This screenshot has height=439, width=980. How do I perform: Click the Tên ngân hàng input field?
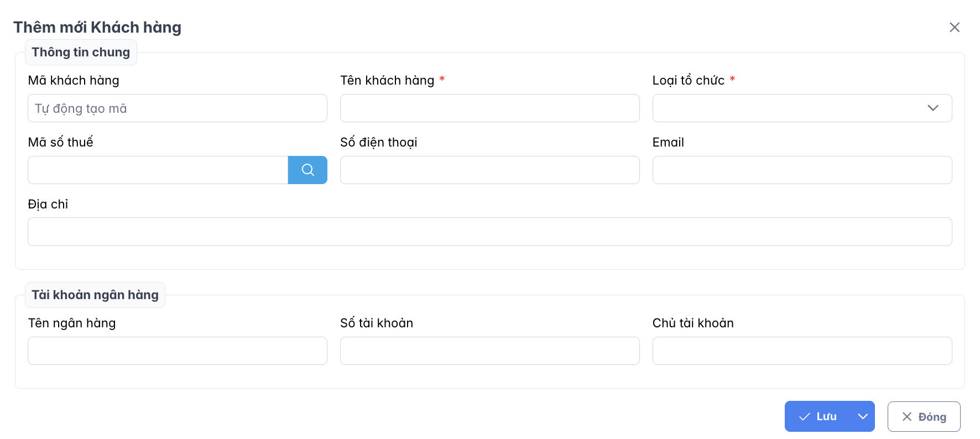tap(177, 351)
